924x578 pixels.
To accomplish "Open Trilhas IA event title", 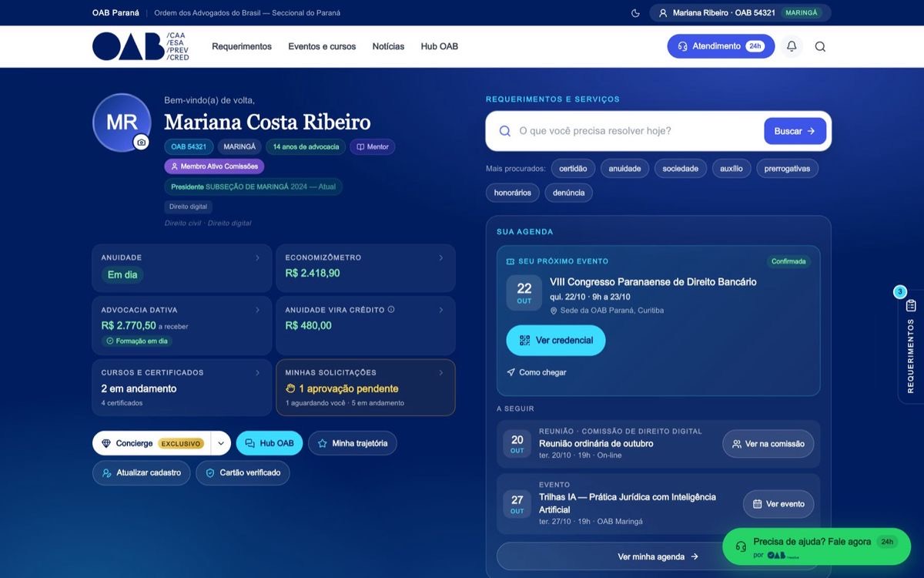I will point(628,503).
